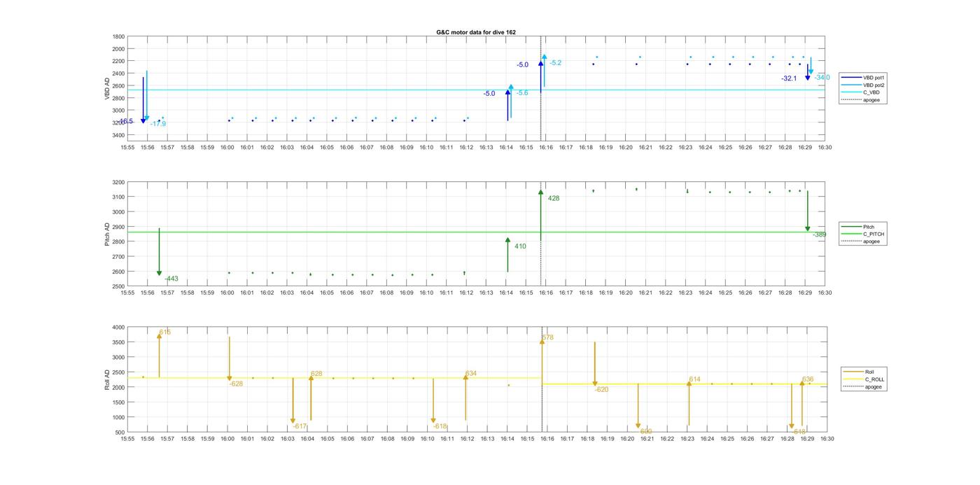Image resolution: width=980 pixels, height=485 pixels.
Task: Click the "-5.6" VBD data label
Action: point(522,92)
